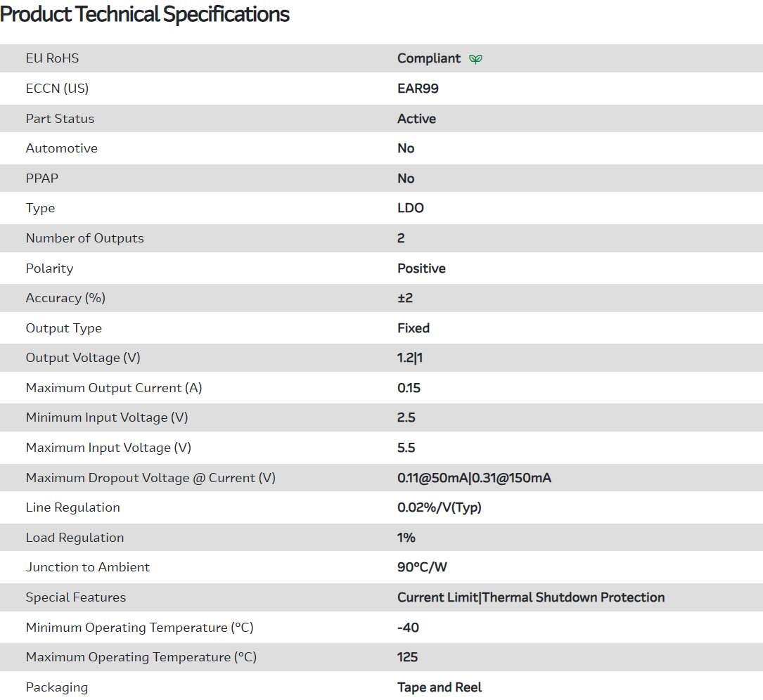Click the Compliant value text
This screenshot has width=763, height=700.
pos(429,58)
